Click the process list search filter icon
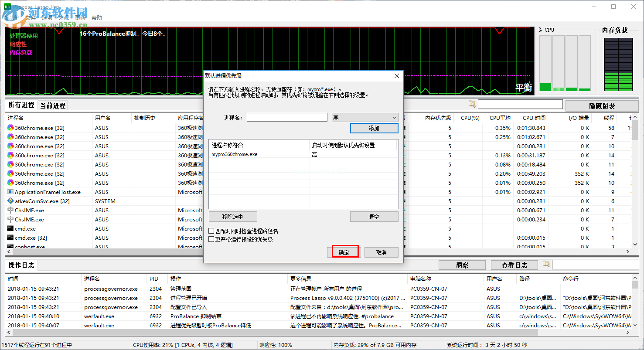644x350 pixels. 472,104
